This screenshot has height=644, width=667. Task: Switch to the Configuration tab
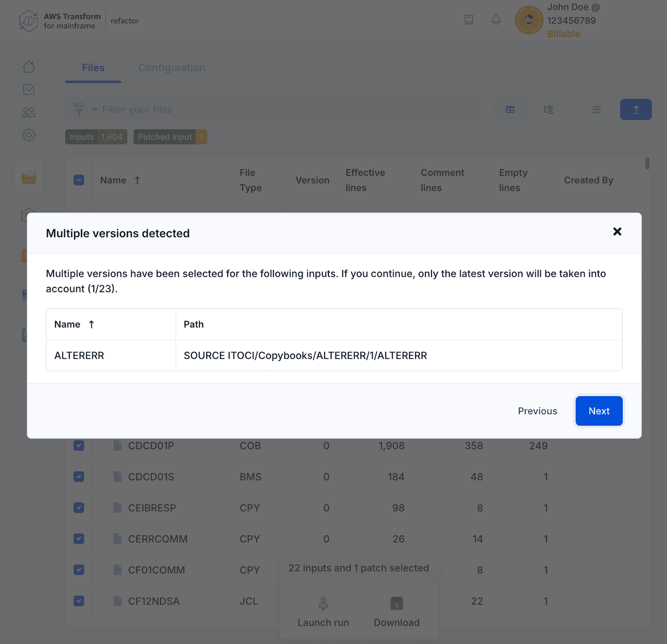click(172, 68)
